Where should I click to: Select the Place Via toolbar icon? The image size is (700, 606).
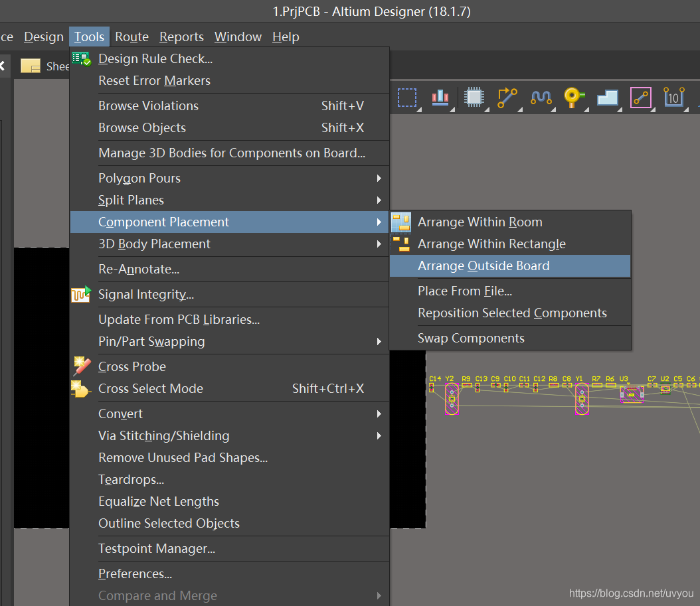[573, 98]
